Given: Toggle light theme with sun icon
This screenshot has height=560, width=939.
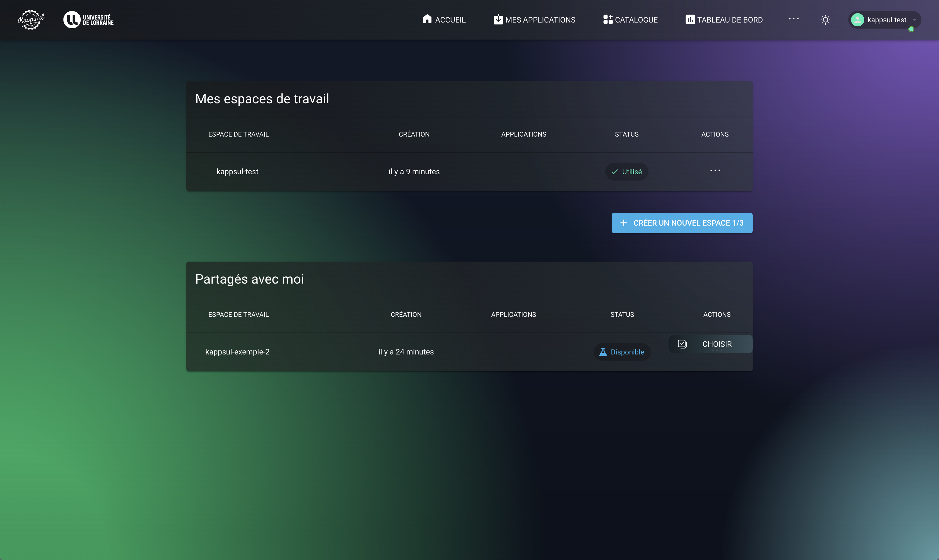Looking at the screenshot, I should click(825, 20).
